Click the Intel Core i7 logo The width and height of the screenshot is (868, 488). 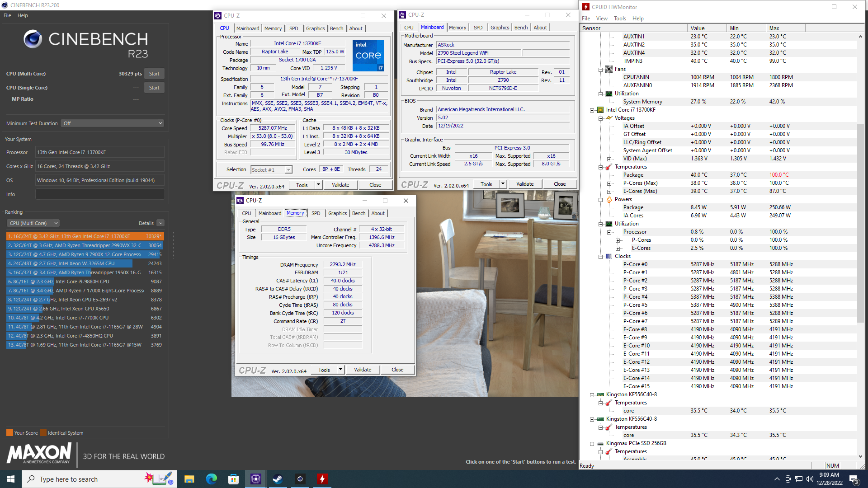368,56
